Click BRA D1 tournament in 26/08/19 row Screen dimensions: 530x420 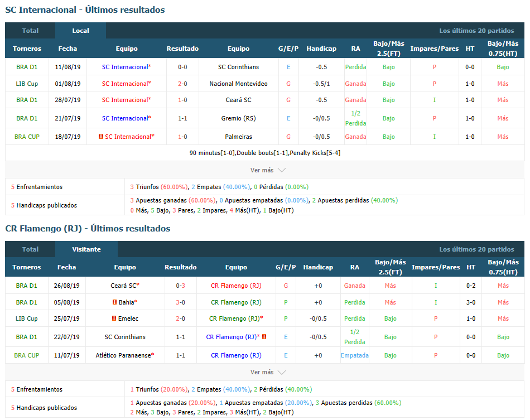tap(26, 286)
